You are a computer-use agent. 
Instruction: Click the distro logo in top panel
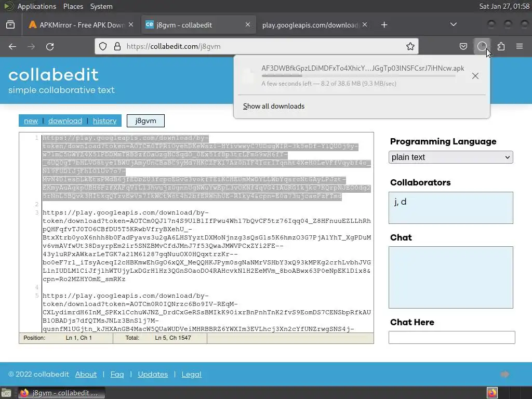click(x=9, y=6)
